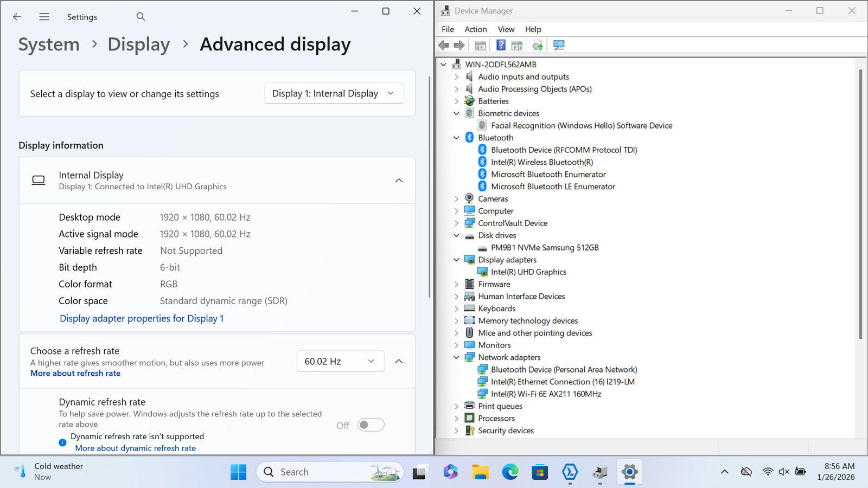Open the display selection dropdown
868x488 pixels.
pos(334,93)
